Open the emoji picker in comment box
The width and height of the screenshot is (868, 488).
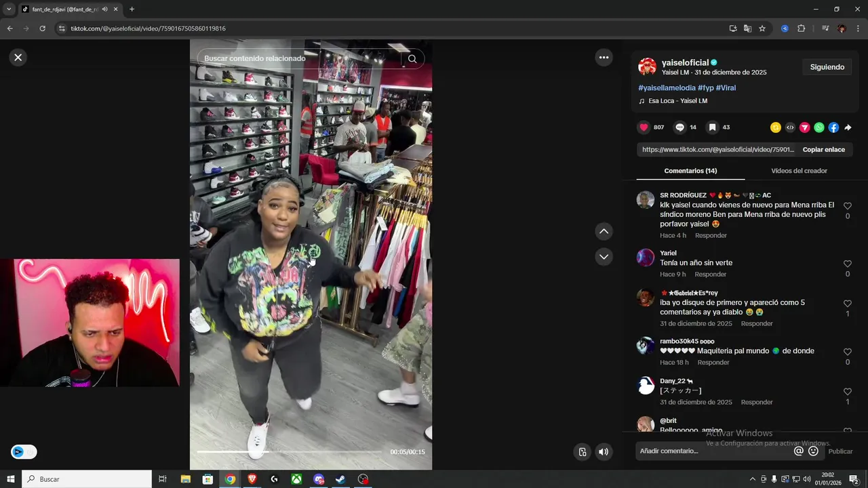(x=813, y=451)
